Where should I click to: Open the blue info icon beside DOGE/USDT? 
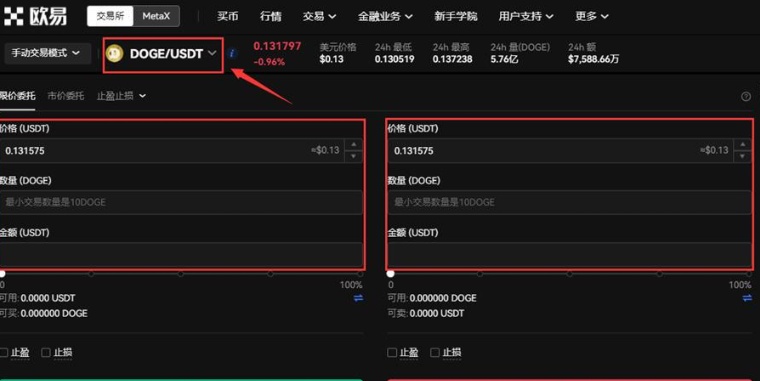coord(232,53)
